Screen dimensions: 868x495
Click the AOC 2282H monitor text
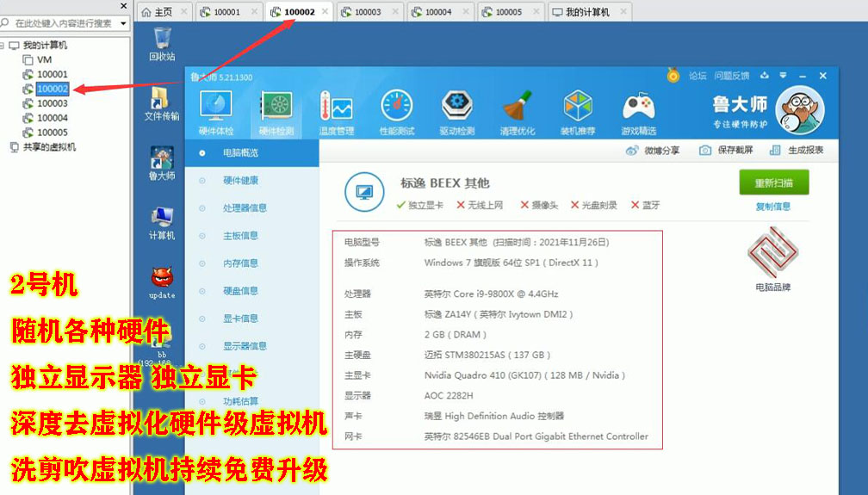pos(449,396)
